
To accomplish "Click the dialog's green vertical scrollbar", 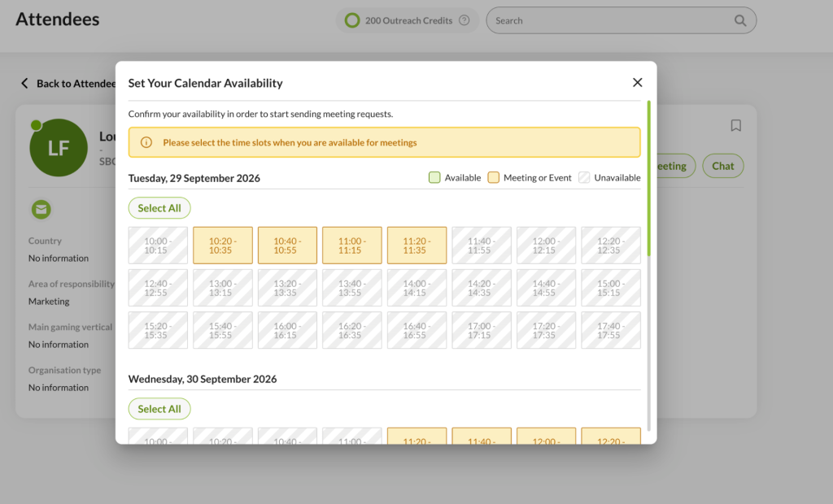I will (x=648, y=178).
